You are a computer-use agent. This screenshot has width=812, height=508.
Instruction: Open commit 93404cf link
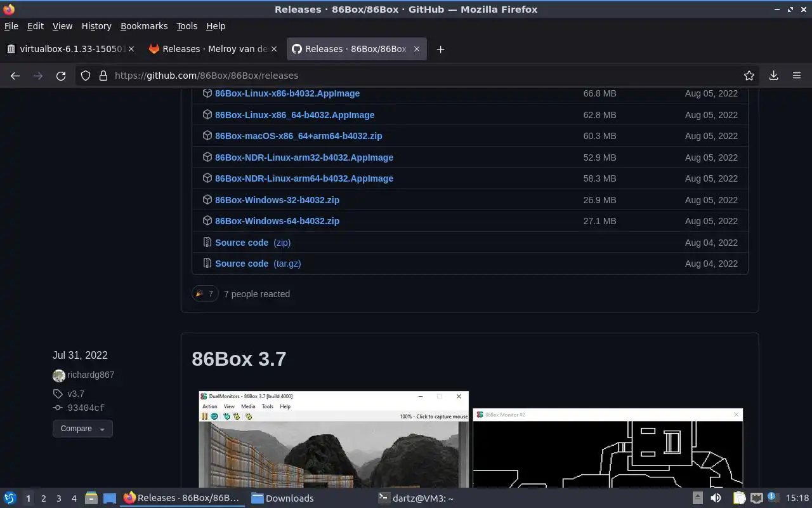pyautogui.click(x=86, y=408)
